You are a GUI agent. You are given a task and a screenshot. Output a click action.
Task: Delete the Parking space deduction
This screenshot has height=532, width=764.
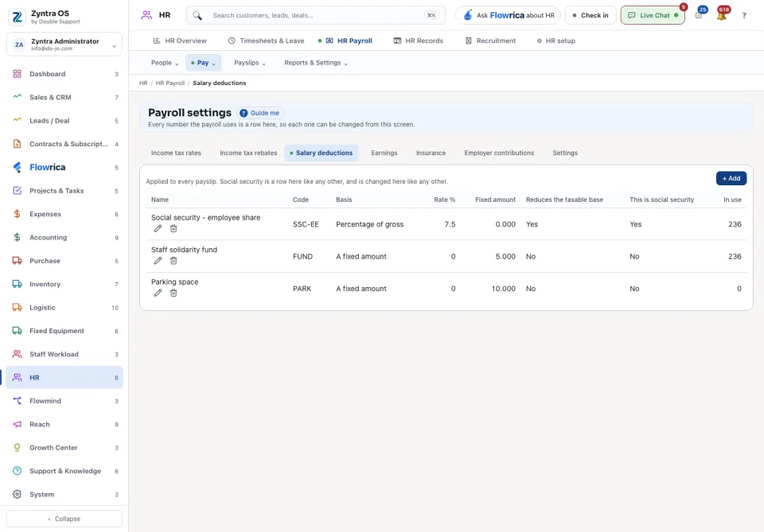[173, 293]
